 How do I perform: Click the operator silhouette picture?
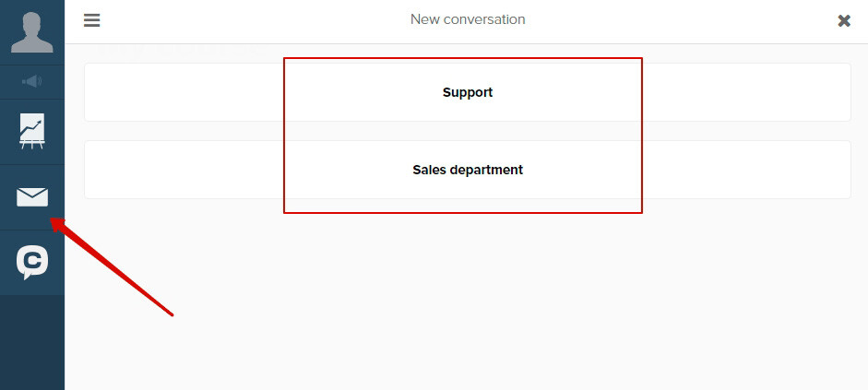32,32
